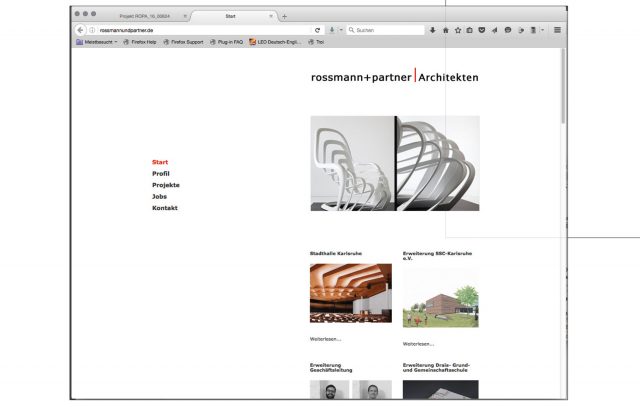The width and height of the screenshot is (640, 407).
Task: Go to home page via house icon
Action: pyautogui.click(x=446, y=30)
